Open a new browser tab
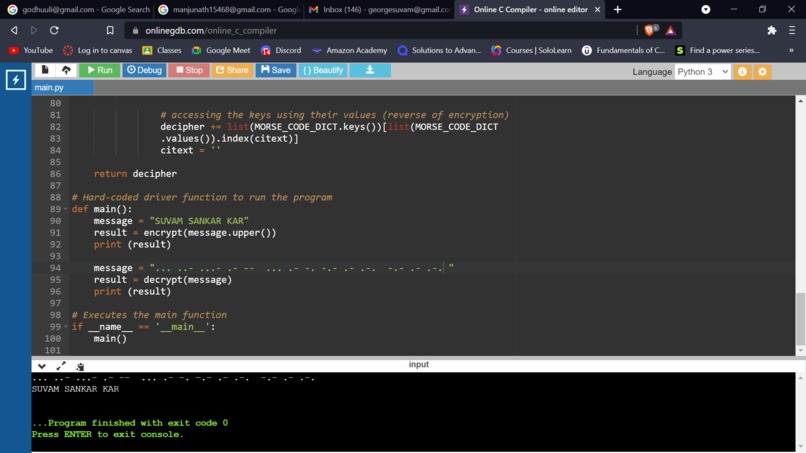This screenshot has height=453, width=806. 617,10
